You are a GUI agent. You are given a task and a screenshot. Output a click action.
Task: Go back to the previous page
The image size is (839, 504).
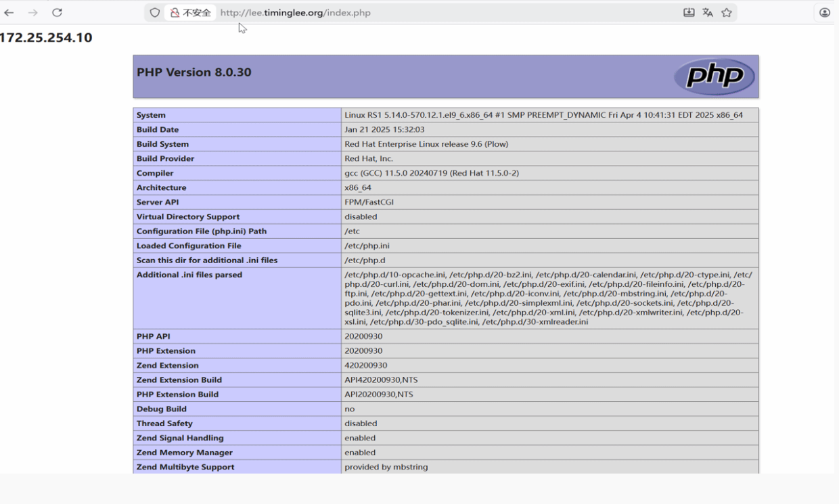[9, 12]
